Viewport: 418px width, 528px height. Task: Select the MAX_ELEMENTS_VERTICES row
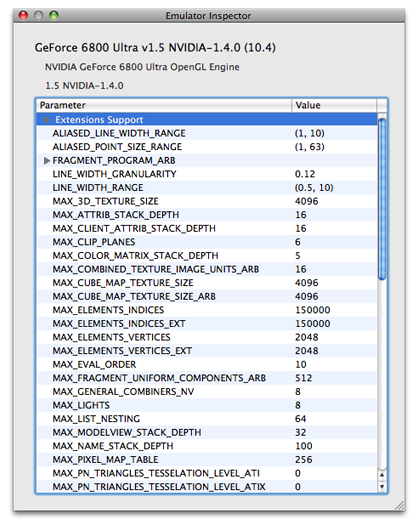207,337
